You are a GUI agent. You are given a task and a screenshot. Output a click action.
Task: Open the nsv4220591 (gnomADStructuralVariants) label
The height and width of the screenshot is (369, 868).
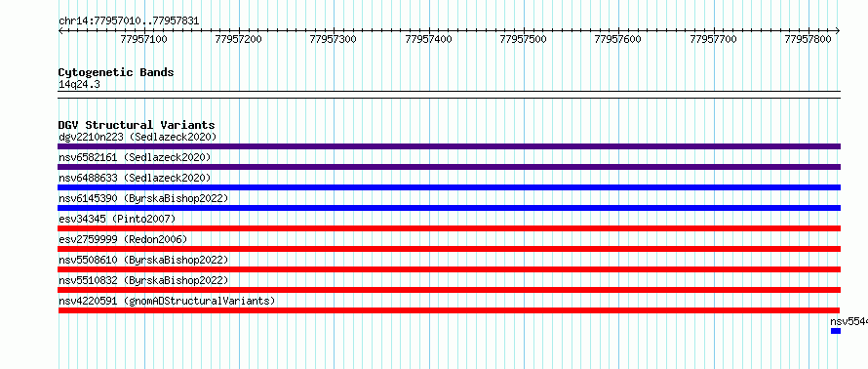(167, 301)
